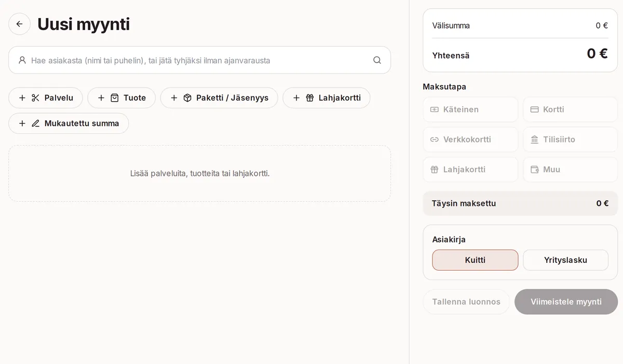This screenshot has width=623, height=364.
Task: Select Yrityslasku as document type
Action: [x=565, y=260]
